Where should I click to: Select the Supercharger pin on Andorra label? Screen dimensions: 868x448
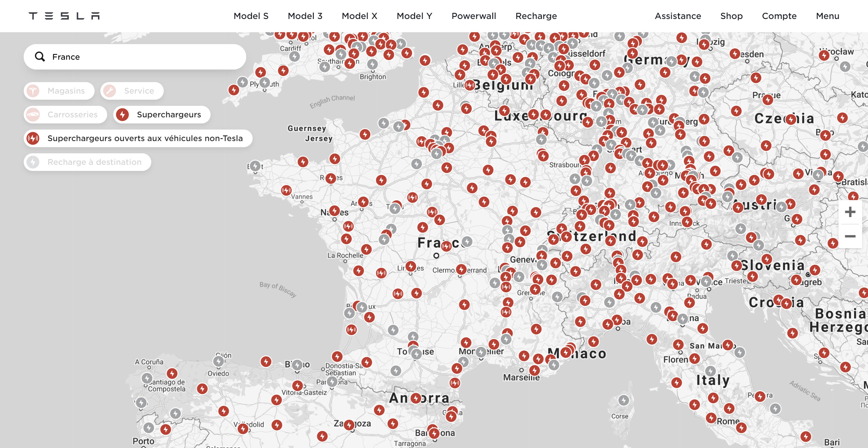pos(416,398)
